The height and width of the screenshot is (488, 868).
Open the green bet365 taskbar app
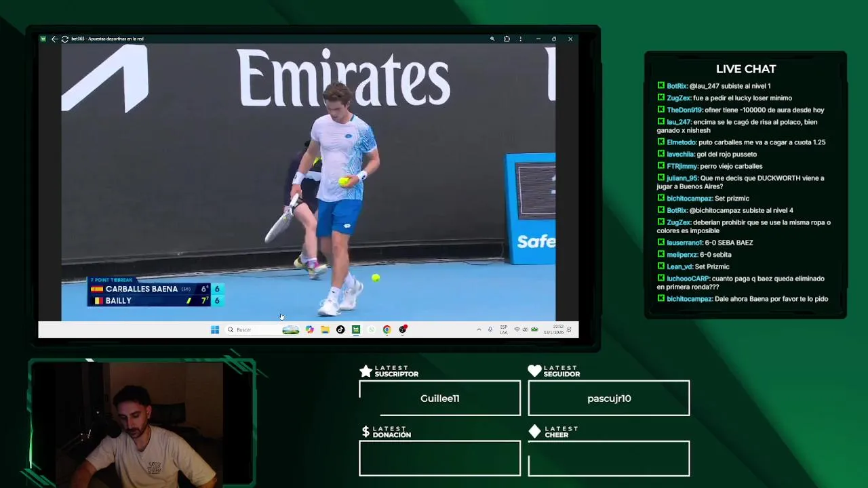pos(355,329)
